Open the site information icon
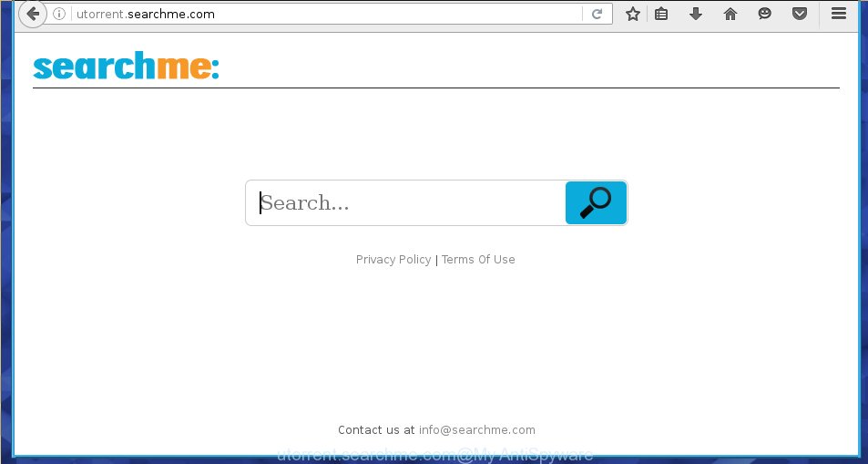The height and width of the screenshot is (464, 868). pyautogui.click(x=59, y=14)
